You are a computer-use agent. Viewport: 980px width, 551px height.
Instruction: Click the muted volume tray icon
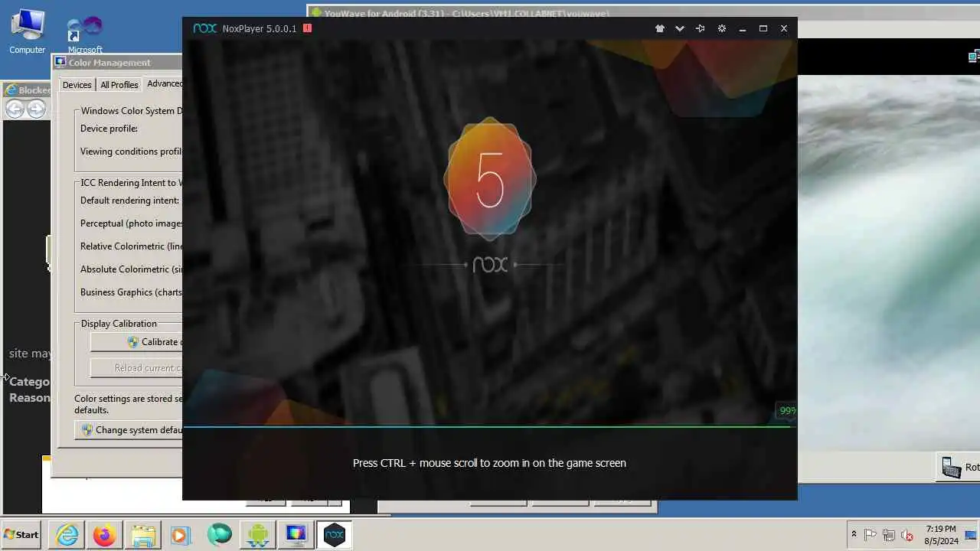[x=907, y=535]
